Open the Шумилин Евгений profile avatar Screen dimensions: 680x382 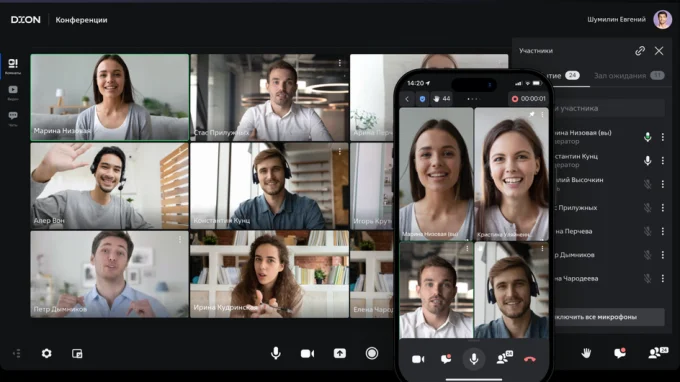click(x=663, y=20)
